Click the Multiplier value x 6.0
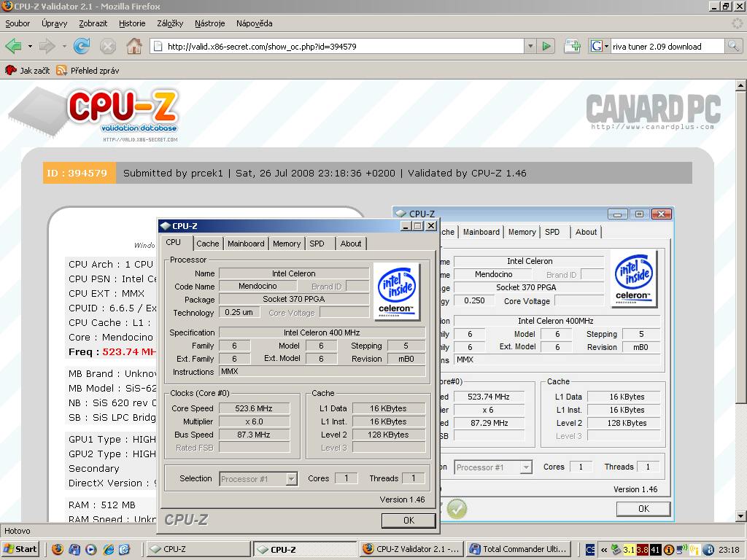 coord(254,421)
